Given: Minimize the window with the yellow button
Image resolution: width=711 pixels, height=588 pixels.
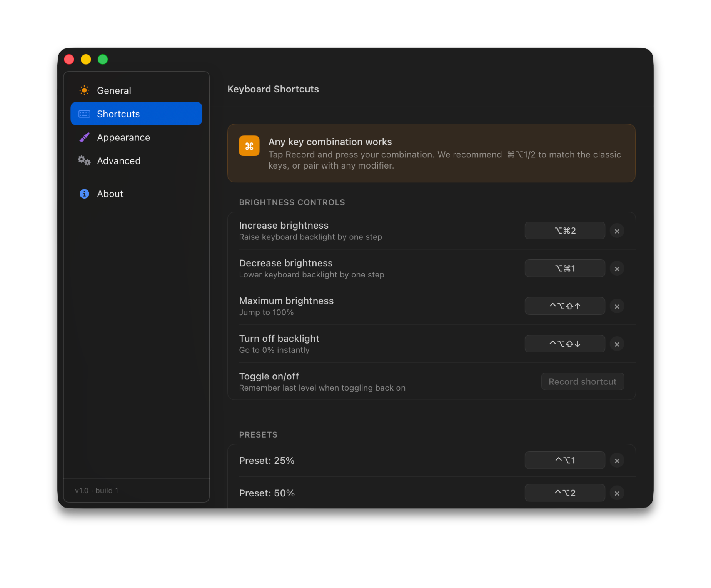Looking at the screenshot, I should (86, 59).
